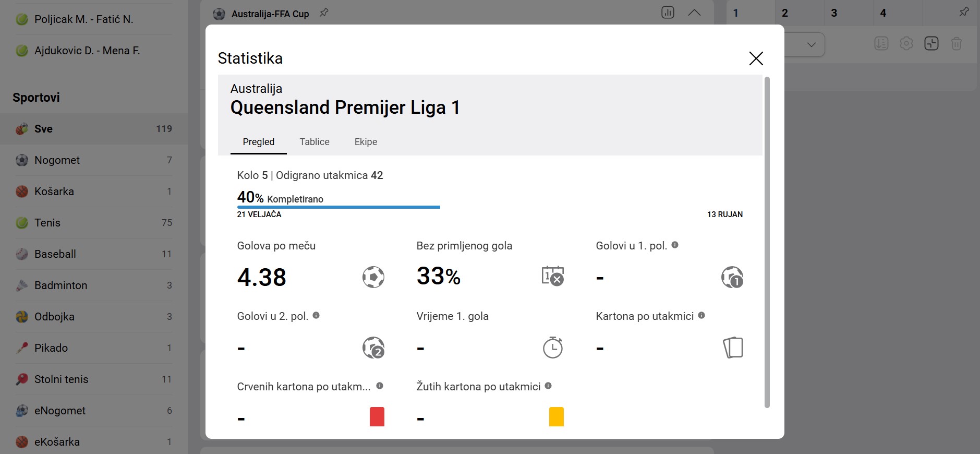This screenshot has height=454, width=980.
Task: Click the yellow card icon
Action: (556, 417)
